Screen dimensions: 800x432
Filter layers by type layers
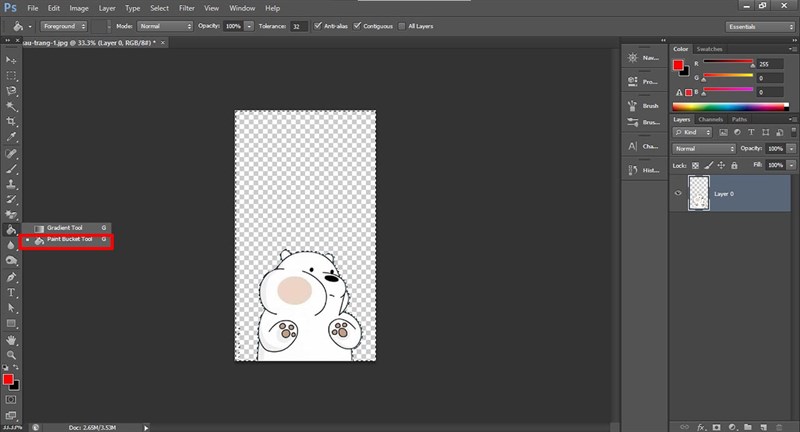[x=751, y=132]
